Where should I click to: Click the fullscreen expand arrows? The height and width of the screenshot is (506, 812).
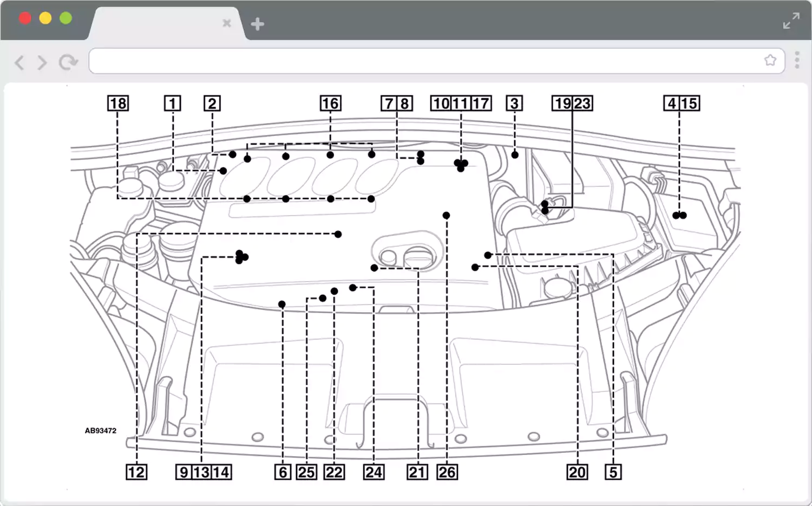point(791,21)
